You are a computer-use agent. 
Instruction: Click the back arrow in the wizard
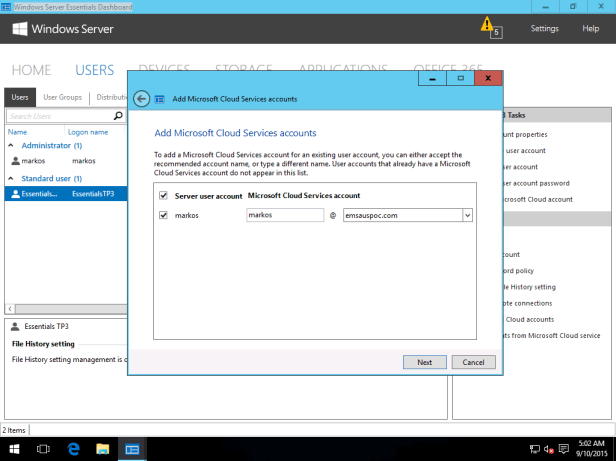(x=141, y=99)
